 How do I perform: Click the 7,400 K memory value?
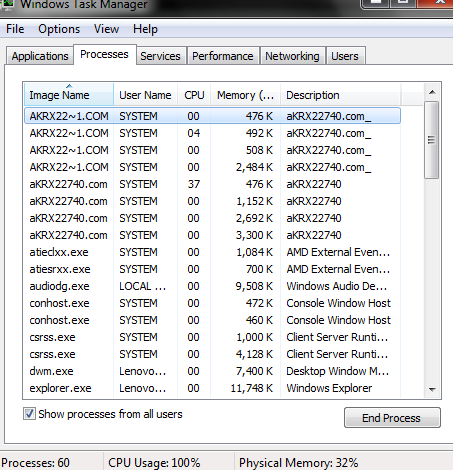click(x=254, y=371)
